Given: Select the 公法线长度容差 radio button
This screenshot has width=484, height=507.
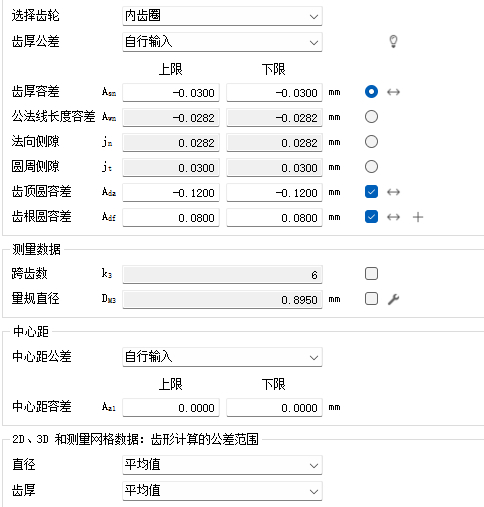Looking at the screenshot, I should coord(371,117).
